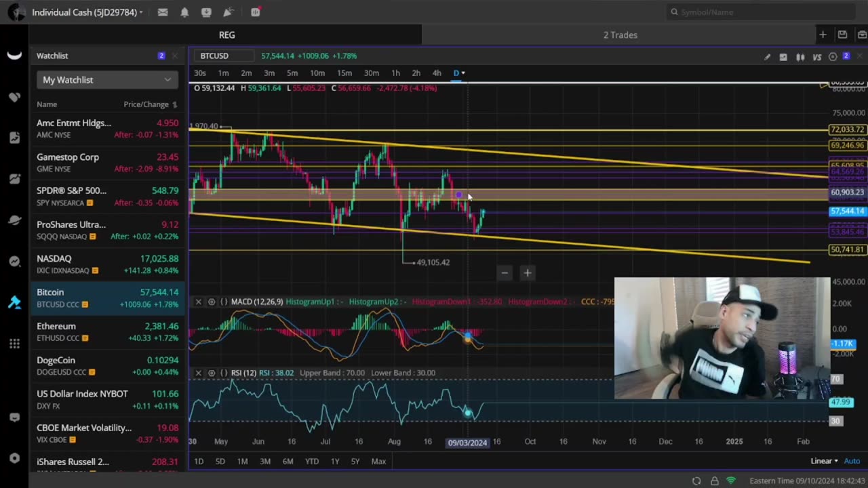Screen dimensions: 868x488
Task: Remove the RSI indicator with its X
Action: tap(199, 373)
